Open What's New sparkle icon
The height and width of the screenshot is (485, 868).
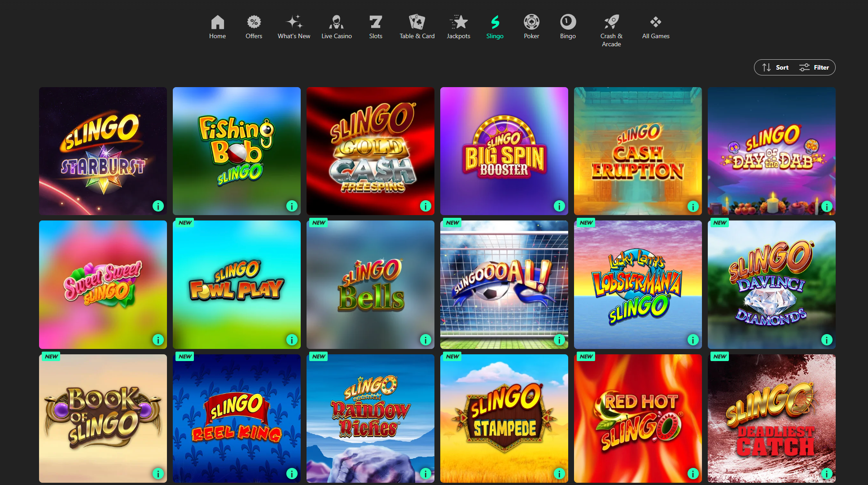pos(294,22)
